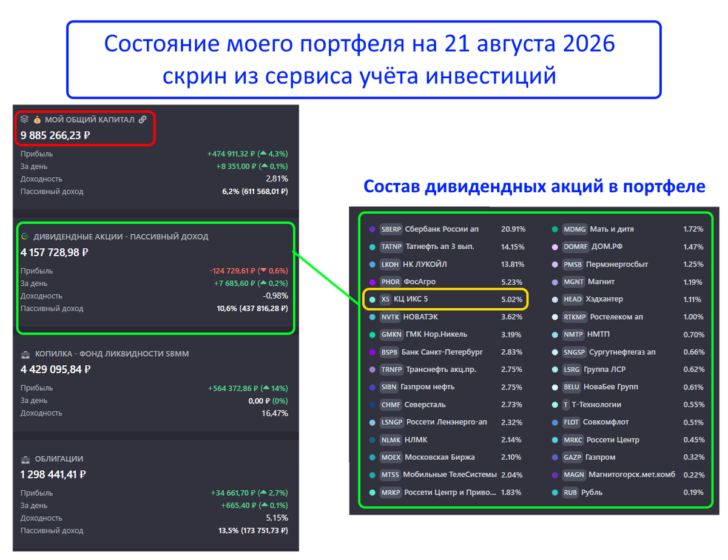Click the layers icon before МОЙ ОБЩИЙ КАПИТАЛ
Viewport: 728px width, 560px height.
tap(24, 120)
